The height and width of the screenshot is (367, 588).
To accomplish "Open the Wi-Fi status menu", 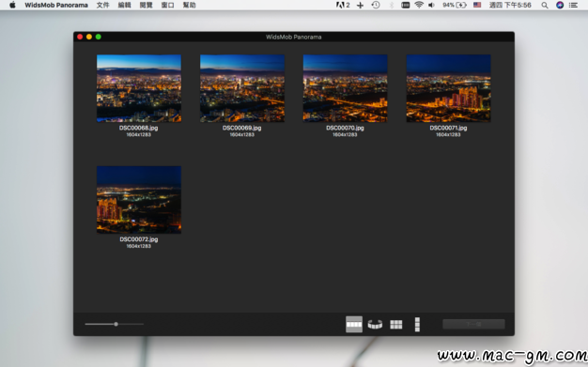I will pyautogui.click(x=419, y=6).
